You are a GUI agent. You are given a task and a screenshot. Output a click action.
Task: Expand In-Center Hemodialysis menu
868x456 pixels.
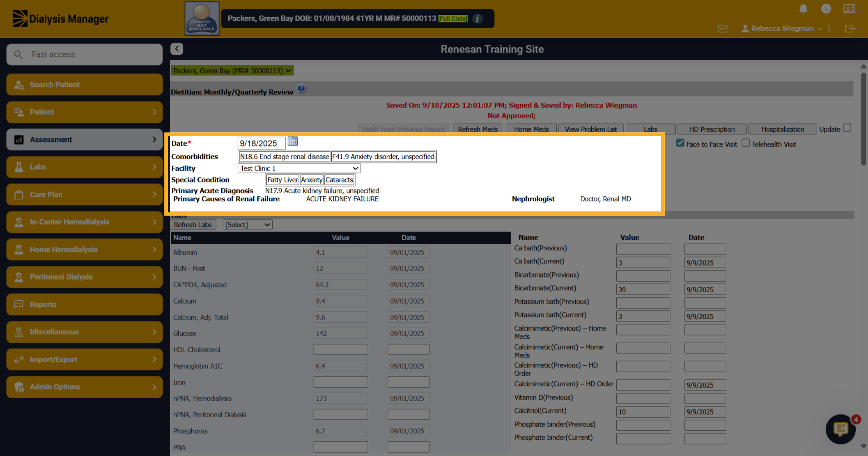[x=84, y=222]
